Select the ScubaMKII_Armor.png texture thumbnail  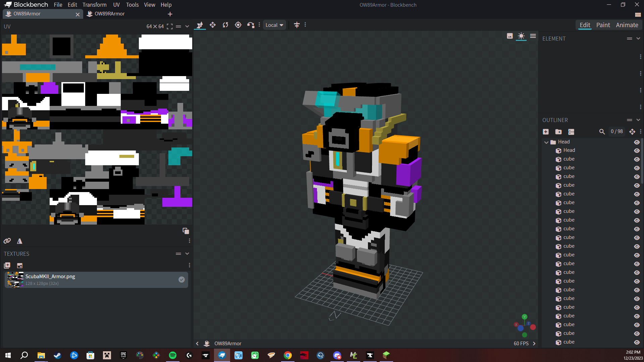point(15,280)
